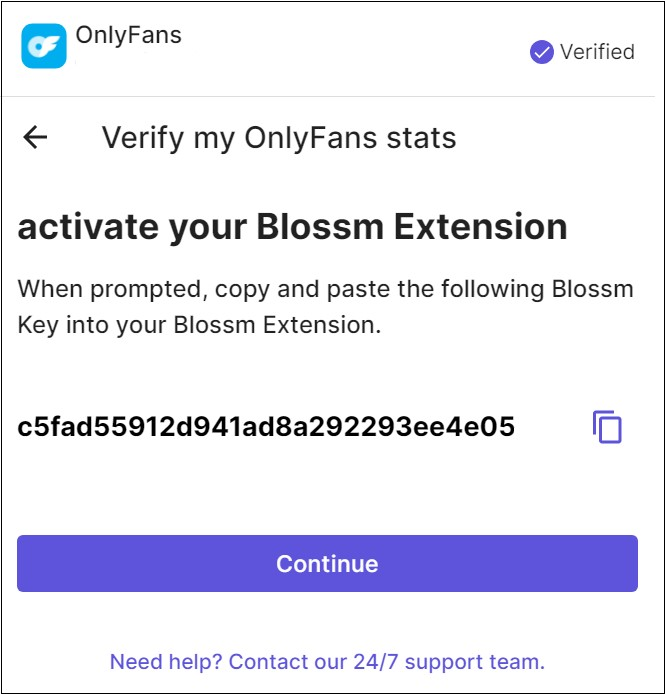Click the words Need help? in footer
665x694 pixels.
click(x=166, y=662)
